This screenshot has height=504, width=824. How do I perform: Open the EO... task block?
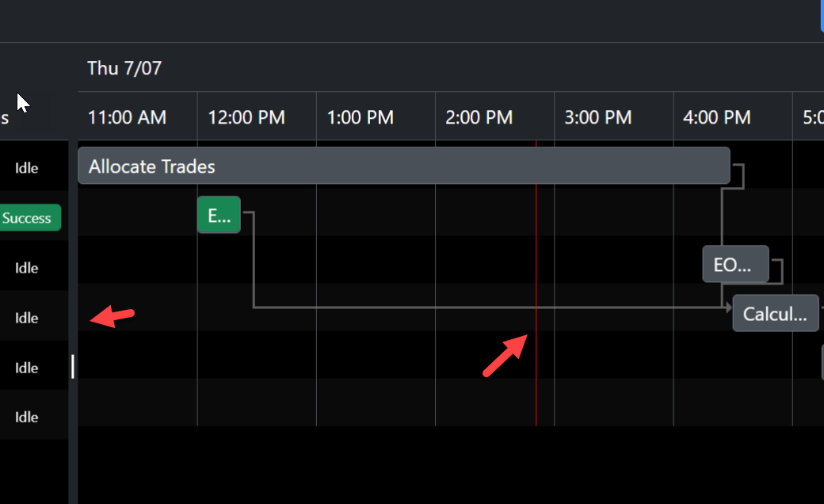pos(736,264)
